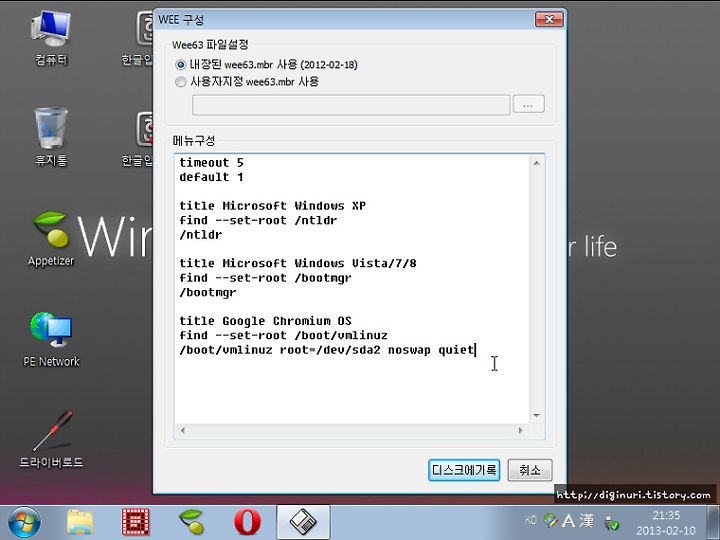Click the left arrow of the horizontal scrollbar
This screenshot has width=720, height=540.
(x=183, y=430)
